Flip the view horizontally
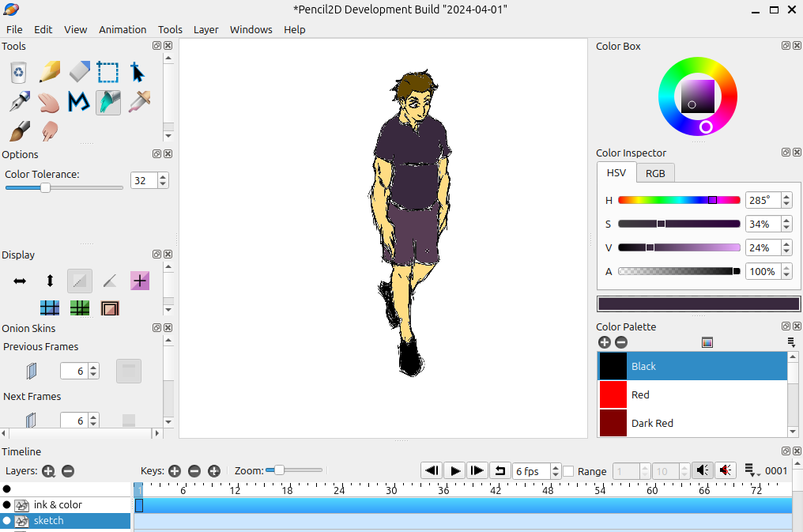The width and height of the screenshot is (803, 532). coord(20,281)
